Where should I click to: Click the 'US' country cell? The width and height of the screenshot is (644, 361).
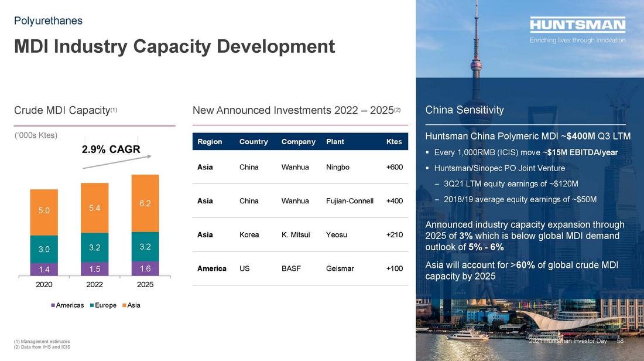(244, 268)
